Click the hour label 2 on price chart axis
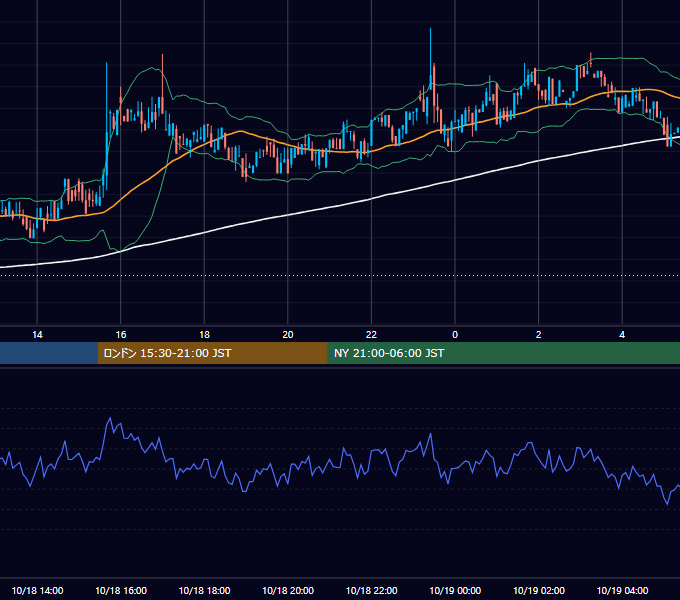This screenshot has height=600, width=680. pyautogui.click(x=539, y=334)
